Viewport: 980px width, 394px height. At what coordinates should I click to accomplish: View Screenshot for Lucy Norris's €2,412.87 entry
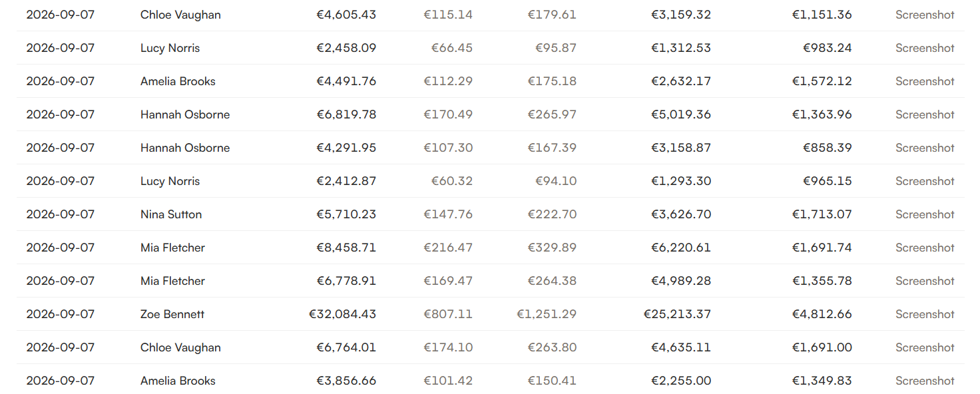925,181
